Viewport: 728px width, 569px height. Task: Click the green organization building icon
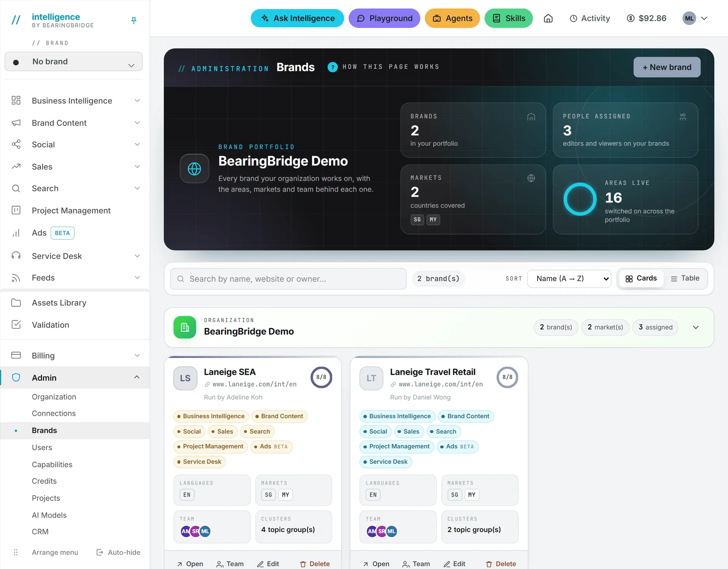(x=185, y=327)
